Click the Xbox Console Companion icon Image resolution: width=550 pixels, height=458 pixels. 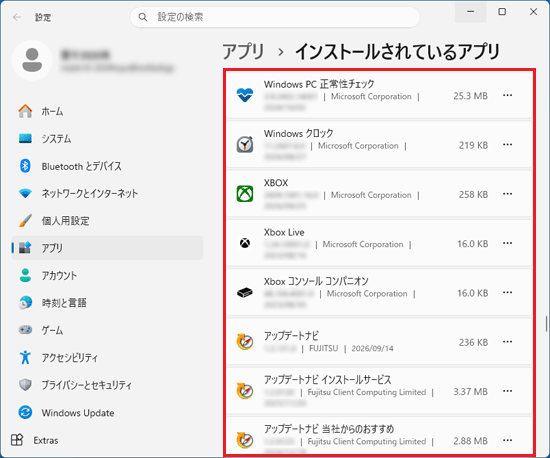point(245,292)
